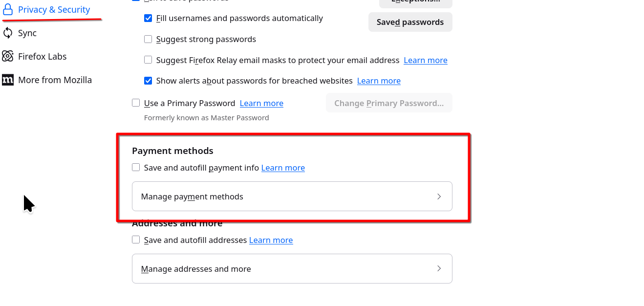Expand Manage addresses and more chevron
The width and height of the screenshot is (644, 306).
point(439,268)
